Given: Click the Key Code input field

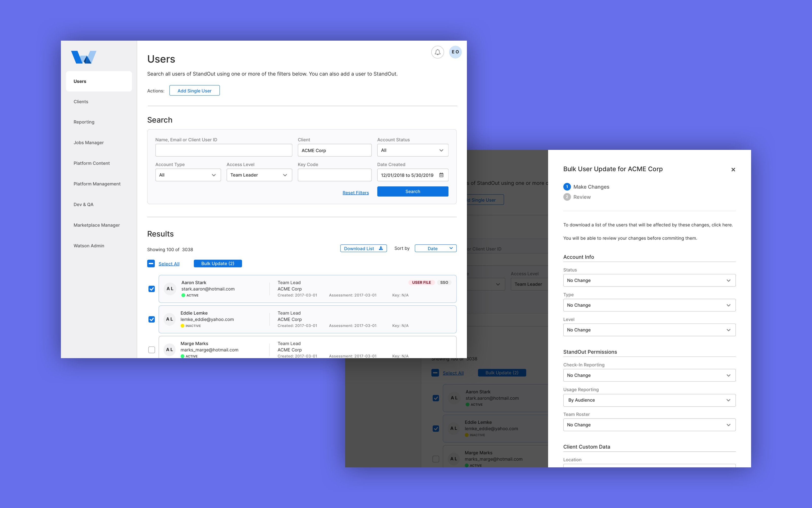Looking at the screenshot, I should [x=334, y=175].
